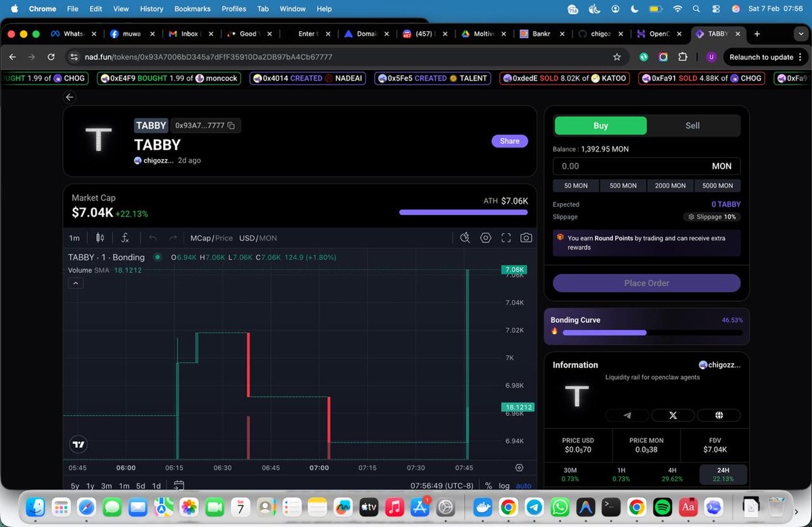Viewport: 812px width, 527px height.
Task: Go back using the page back arrow
Action: [x=69, y=97]
